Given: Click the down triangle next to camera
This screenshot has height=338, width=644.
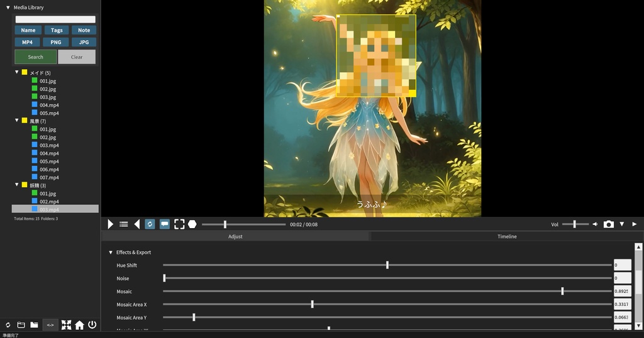Looking at the screenshot, I should click(x=622, y=224).
